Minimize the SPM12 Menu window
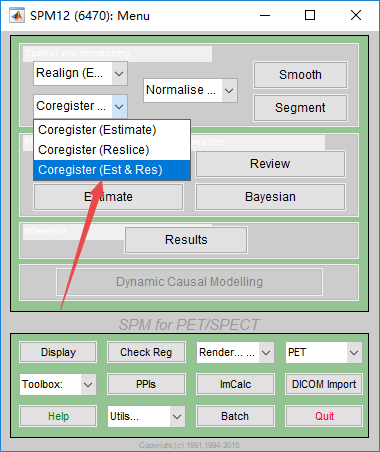 [x=265, y=15]
